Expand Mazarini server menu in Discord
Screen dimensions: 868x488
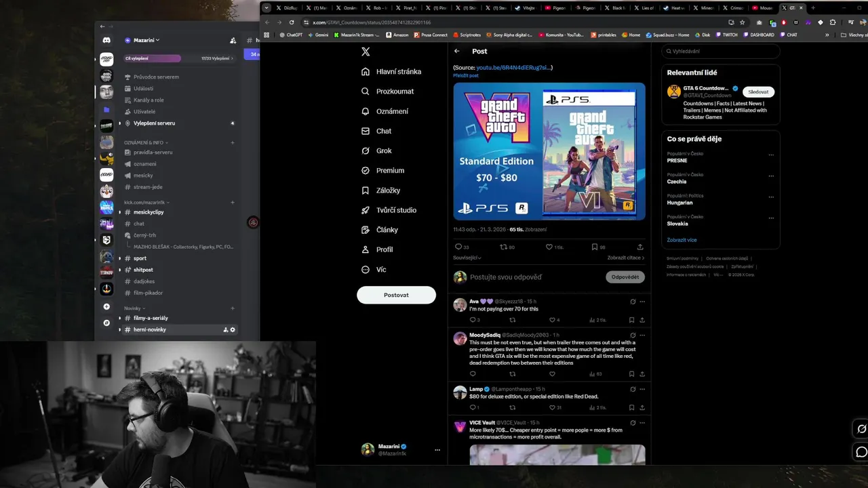point(142,41)
